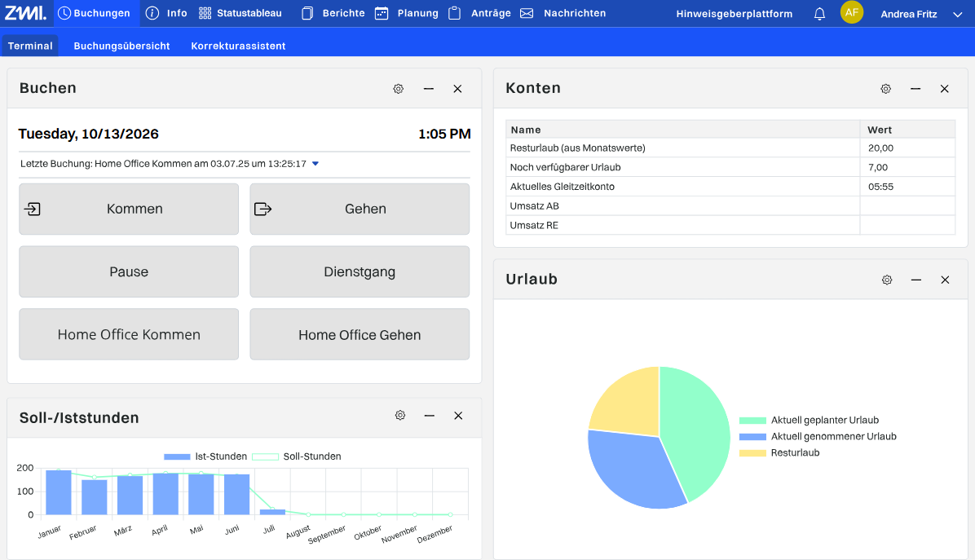Book Gehen
The image size is (975, 560).
pyautogui.click(x=360, y=209)
